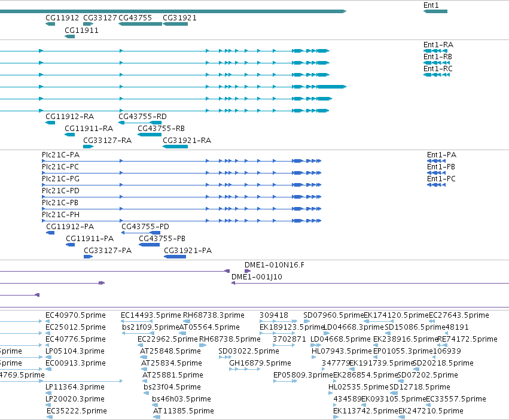
Task: Select the RH68738.5prime EST label
Action: 230,339
